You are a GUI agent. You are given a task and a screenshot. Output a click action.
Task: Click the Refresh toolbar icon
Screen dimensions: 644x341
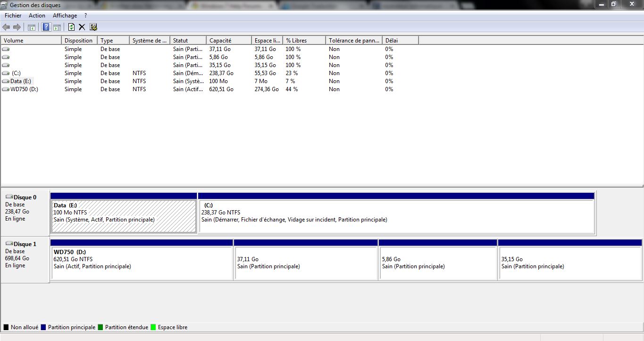click(x=71, y=27)
